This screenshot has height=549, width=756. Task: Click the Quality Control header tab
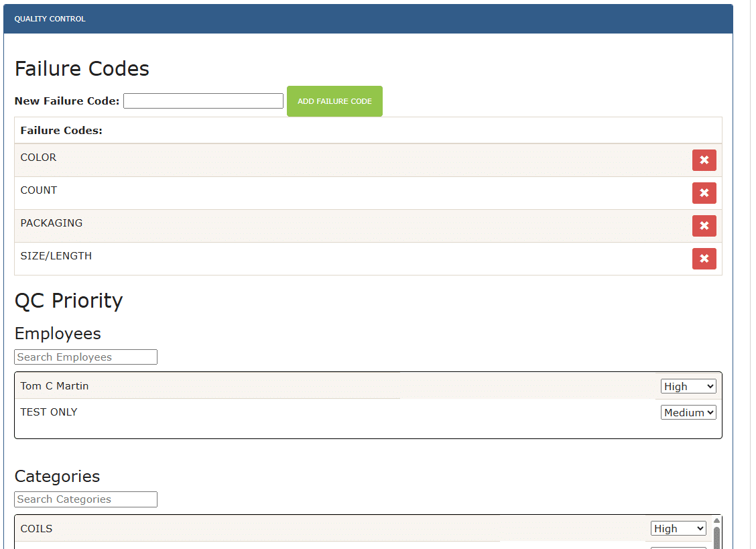click(50, 19)
